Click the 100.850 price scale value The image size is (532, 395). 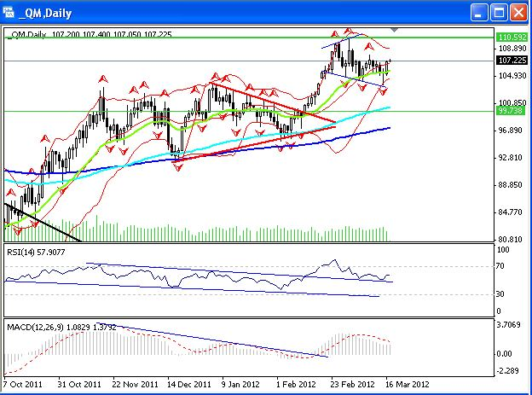click(x=512, y=103)
